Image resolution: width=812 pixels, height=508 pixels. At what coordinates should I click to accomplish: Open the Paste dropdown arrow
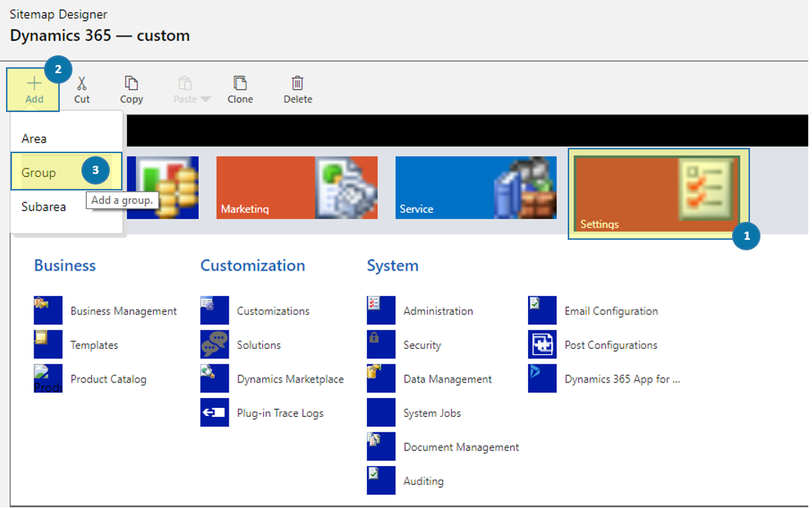pos(205,99)
